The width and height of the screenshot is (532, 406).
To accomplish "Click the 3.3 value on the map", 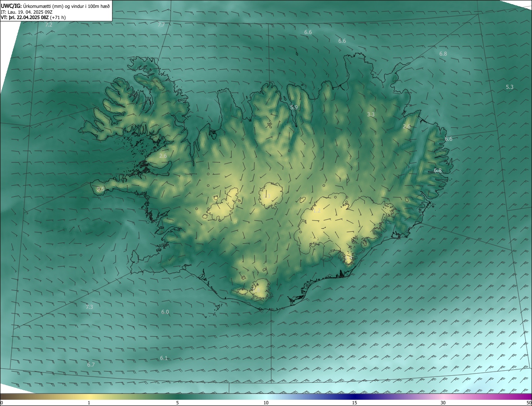I will (x=371, y=114).
